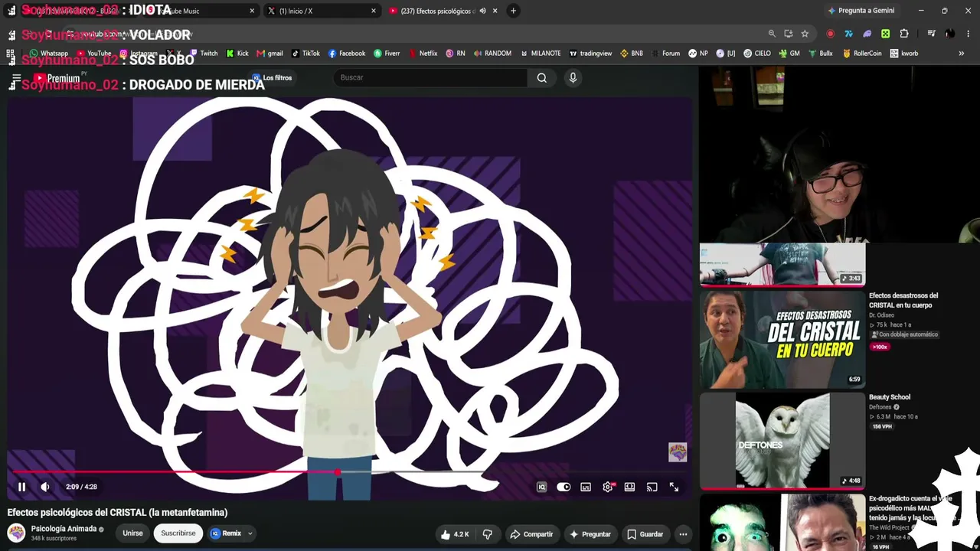Viewport: 980px width, 551px height.
Task: Click Pregunta a Gemini button
Action: 861,11
